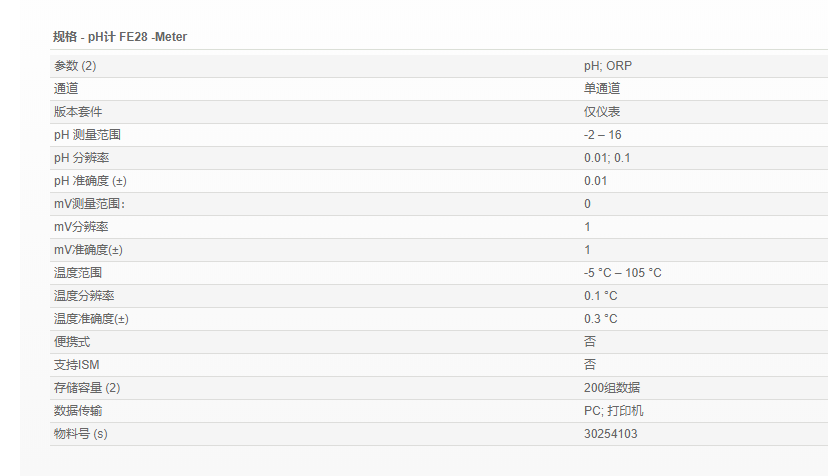Screen dimensions: 828x476
Task: Select the pH; ORP value text
Action: coord(608,66)
